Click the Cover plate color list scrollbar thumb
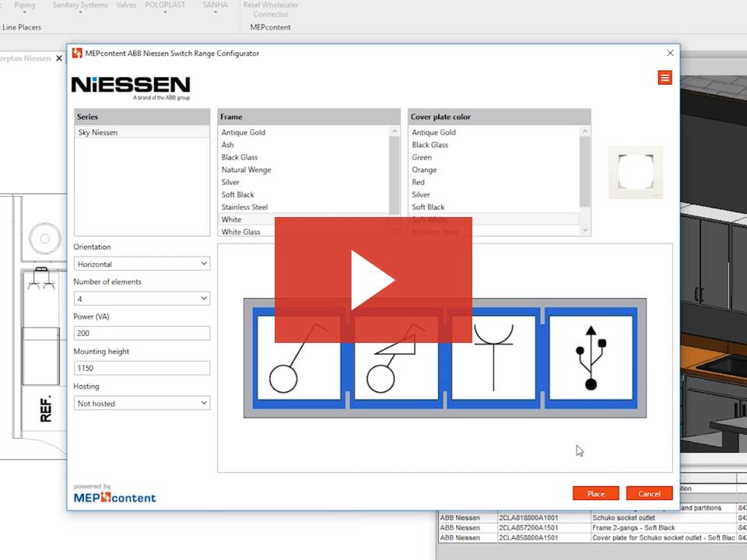The height and width of the screenshot is (560, 747). (x=585, y=171)
